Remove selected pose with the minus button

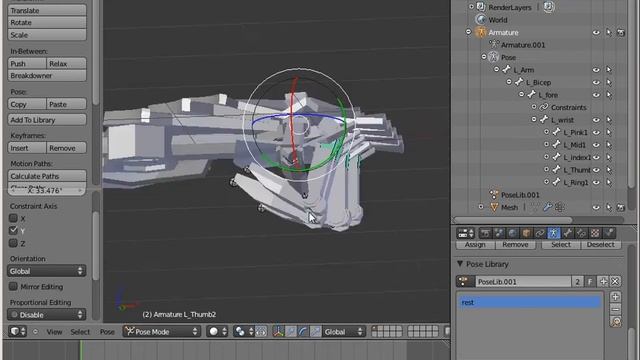click(x=616, y=309)
